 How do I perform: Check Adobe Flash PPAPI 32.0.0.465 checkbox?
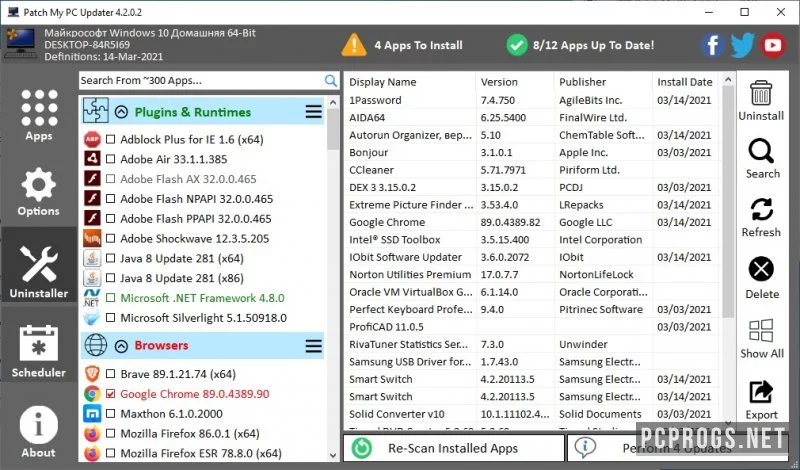pos(110,218)
